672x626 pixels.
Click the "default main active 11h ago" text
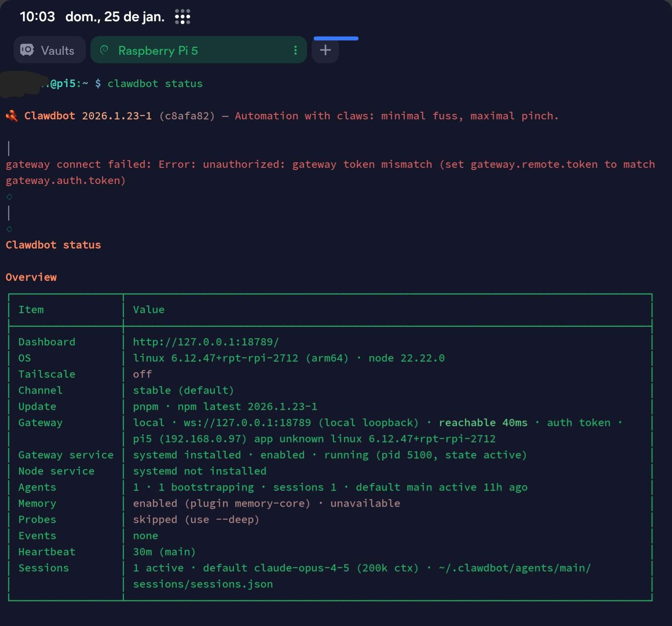[x=442, y=487]
